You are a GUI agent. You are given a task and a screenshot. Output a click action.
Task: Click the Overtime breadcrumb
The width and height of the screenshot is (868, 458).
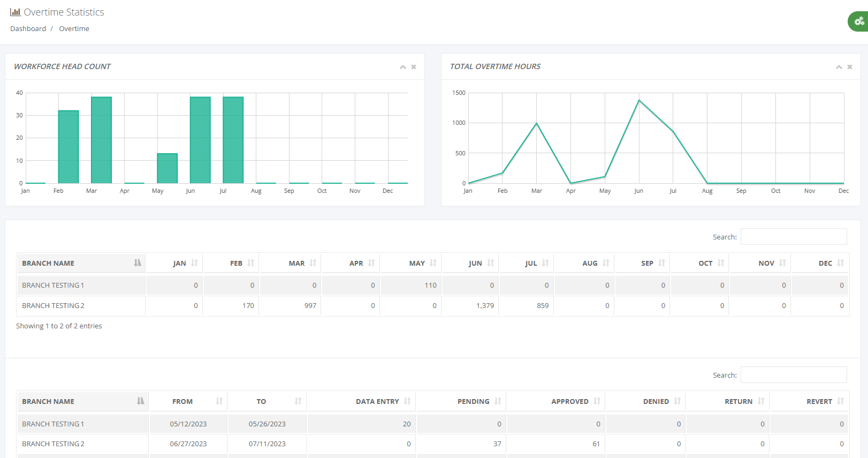74,29
